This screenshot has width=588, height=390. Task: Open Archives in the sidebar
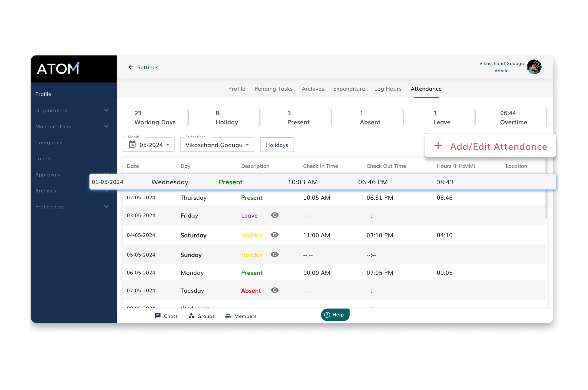click(x=46, y=191)
